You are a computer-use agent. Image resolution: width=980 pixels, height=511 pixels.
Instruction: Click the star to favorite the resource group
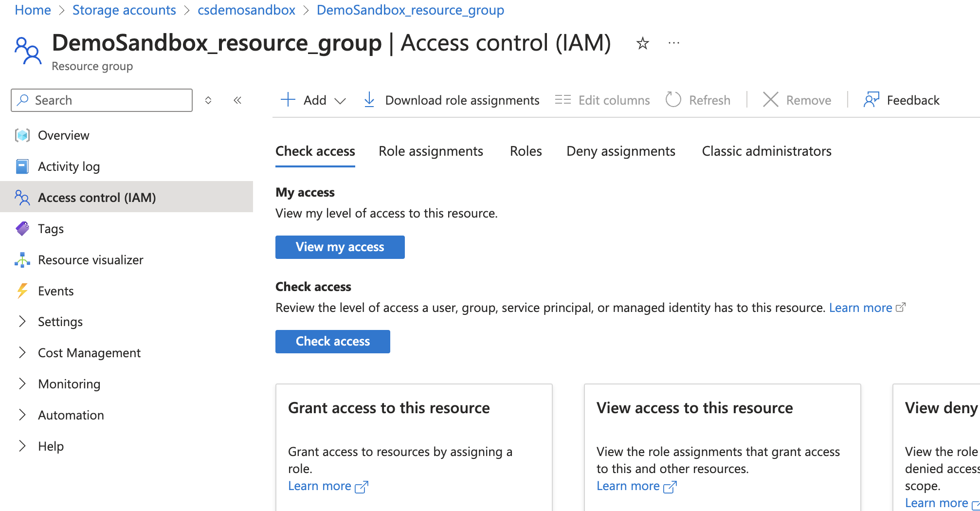coord(642,43)
